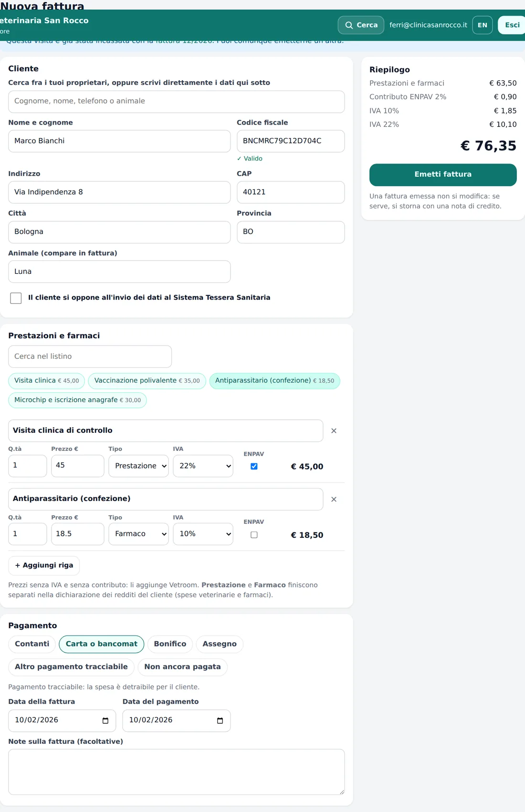Add Vaccinazione polivalente from the listino chips
Image resolution: width=525 pixels, height=812 pixels.
click(x=147, y=381)
